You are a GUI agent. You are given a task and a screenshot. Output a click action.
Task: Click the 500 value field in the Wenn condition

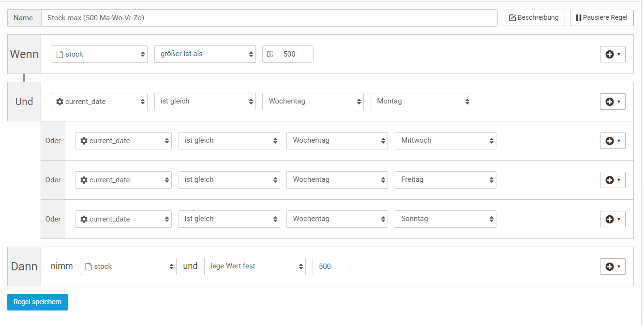coord(295,54)
